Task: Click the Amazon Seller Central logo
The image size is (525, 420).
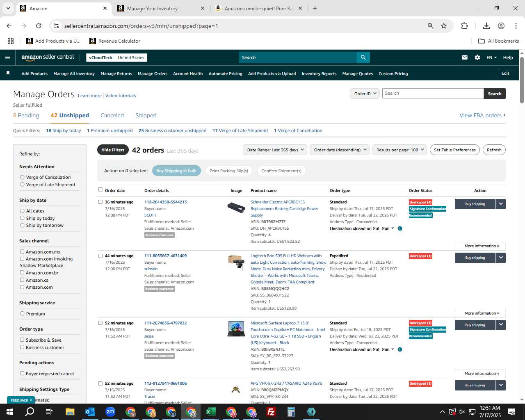Action: (48, 57)
